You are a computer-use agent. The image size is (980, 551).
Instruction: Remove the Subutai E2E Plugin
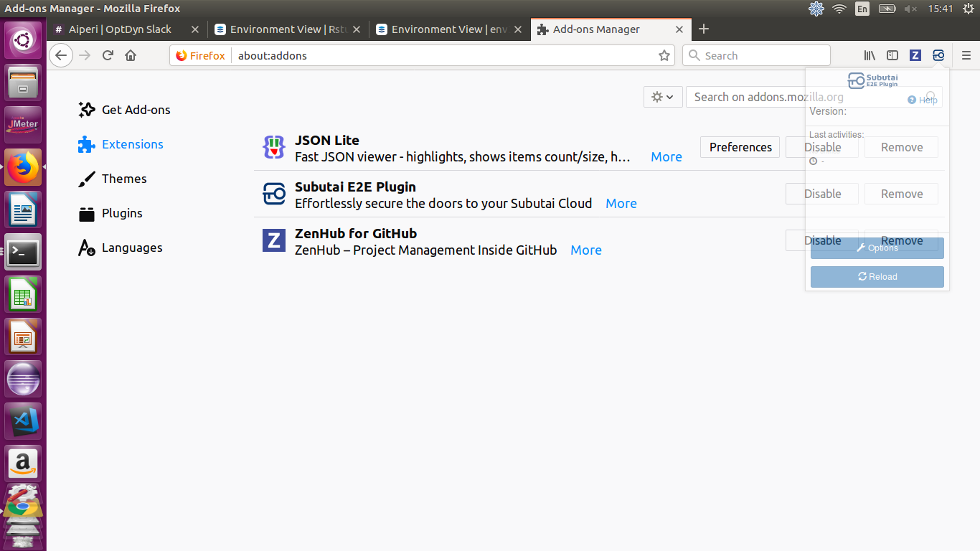pos(902,194)
